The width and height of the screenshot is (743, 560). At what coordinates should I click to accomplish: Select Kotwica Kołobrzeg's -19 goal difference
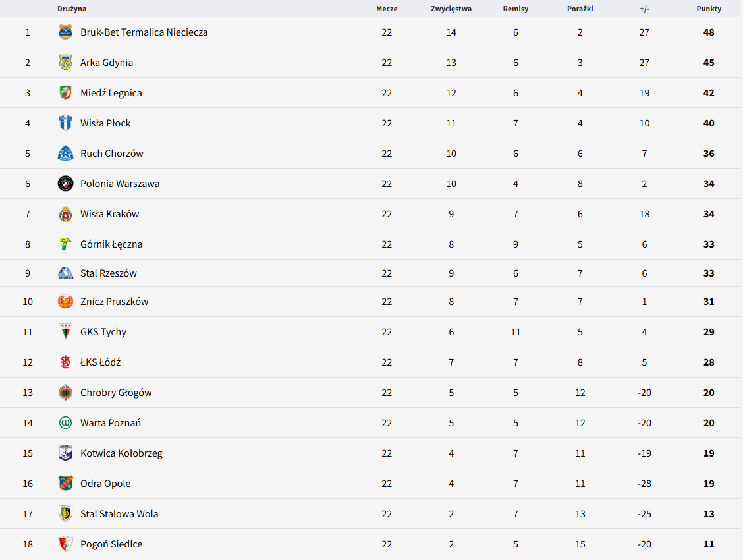point(644,453)
